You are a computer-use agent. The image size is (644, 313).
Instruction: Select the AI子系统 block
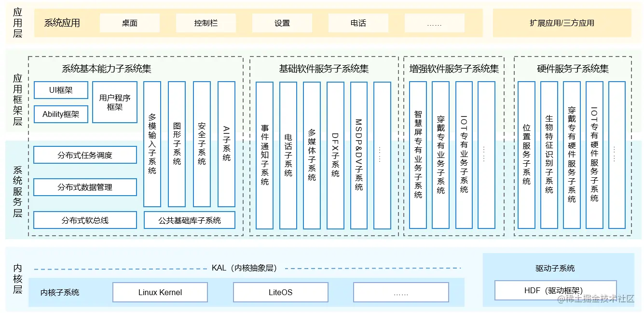pyautogui.click(x=226, y=142)
